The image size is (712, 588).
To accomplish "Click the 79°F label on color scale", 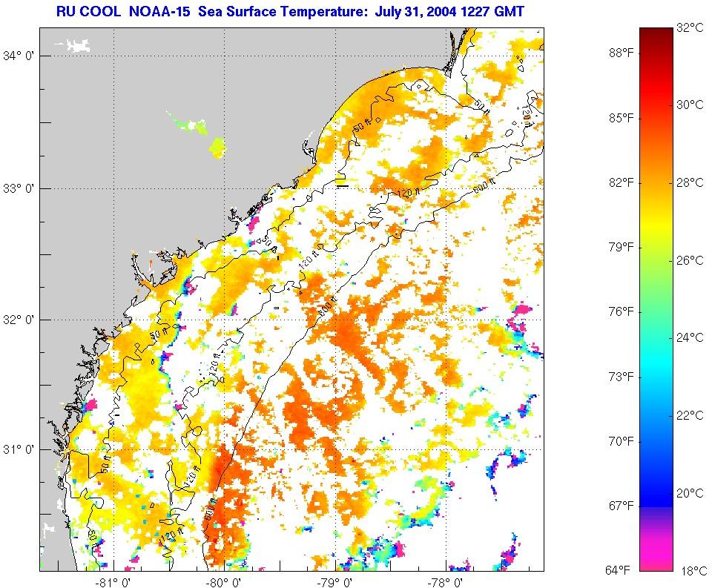I will (x=622, y=248).
